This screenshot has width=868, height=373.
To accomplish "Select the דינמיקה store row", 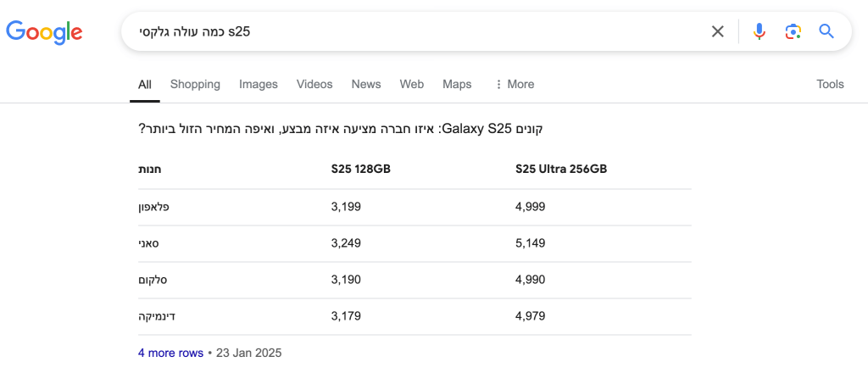I will (415, 316).
